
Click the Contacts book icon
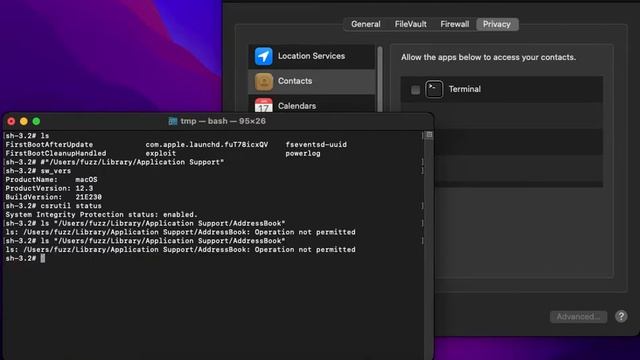click(x=264, y=81)
